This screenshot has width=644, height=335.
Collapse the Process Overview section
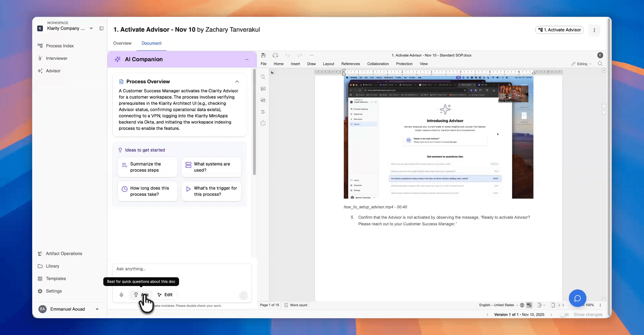point(237,82)
